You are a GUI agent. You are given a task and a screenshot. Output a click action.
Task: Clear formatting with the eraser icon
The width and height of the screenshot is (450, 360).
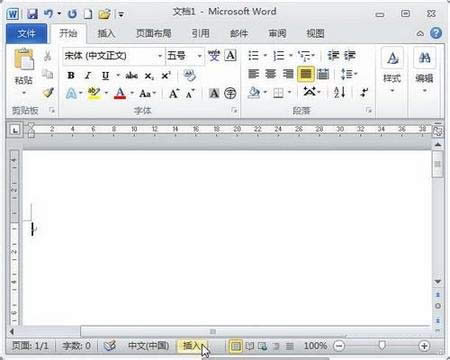coord(190,75)
